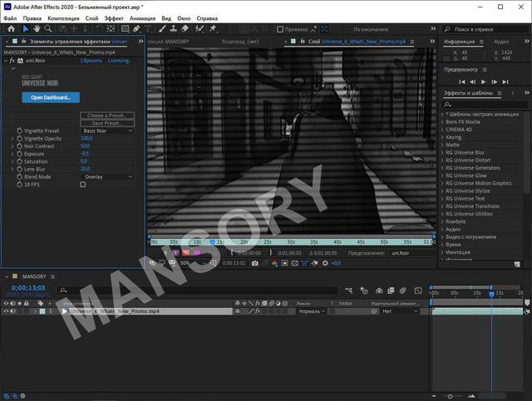Open the Vignette Preset dropdown
532x401 pixels.
click(x=107, y=131)
